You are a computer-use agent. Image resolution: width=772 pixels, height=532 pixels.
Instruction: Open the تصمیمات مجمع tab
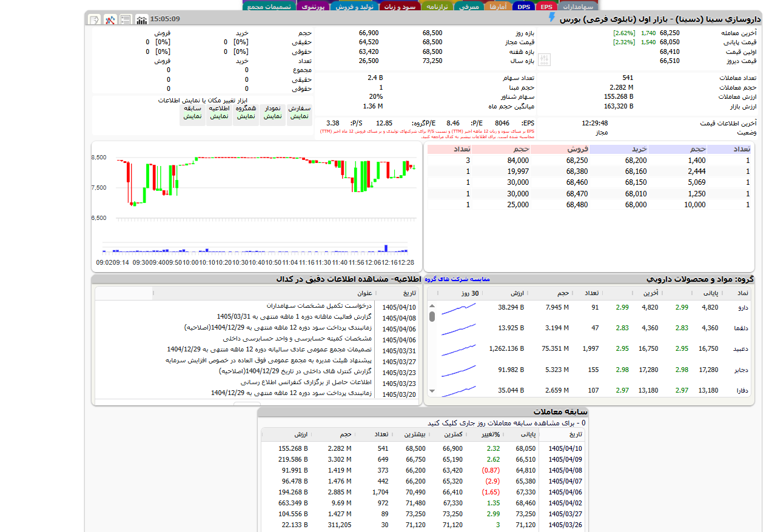(269, 7)
